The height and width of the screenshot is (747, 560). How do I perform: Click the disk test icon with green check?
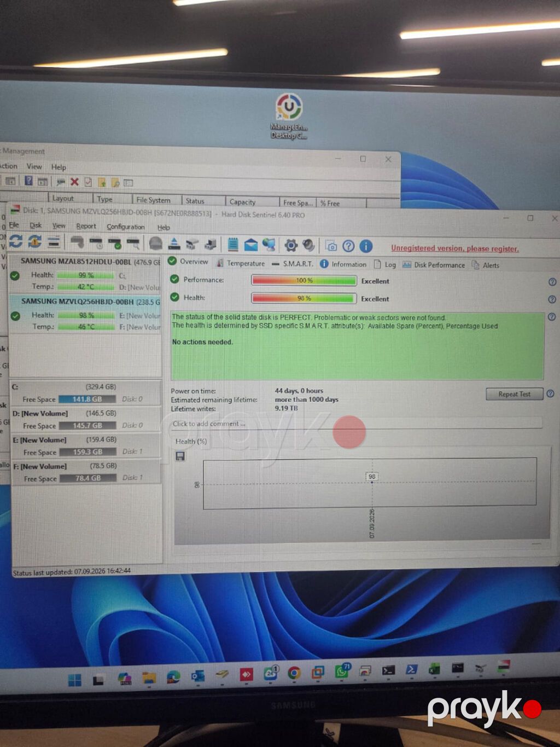click(115, 242)
